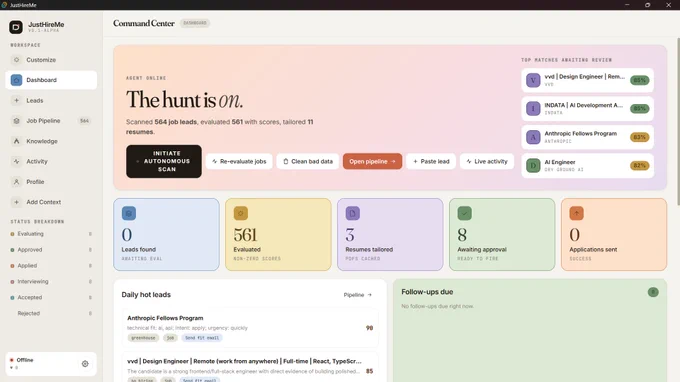Show the Activity page
The width and height of the screenshot is (680, 382).
click(x=51, y=161)
